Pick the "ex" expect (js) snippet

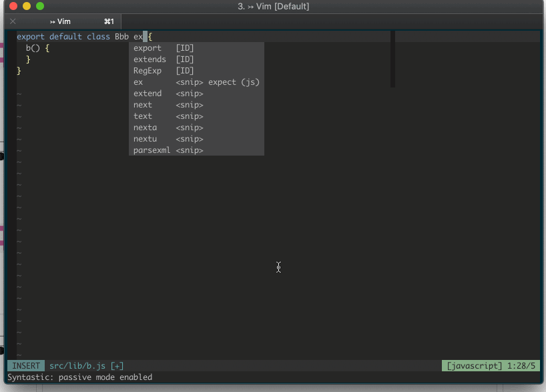pos(138,81)
